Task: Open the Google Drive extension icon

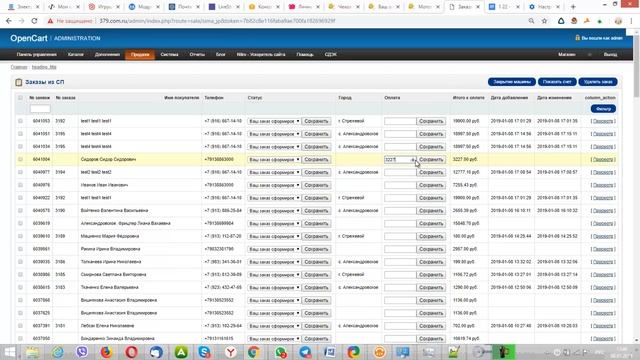Action: click(x=561, y=21)
